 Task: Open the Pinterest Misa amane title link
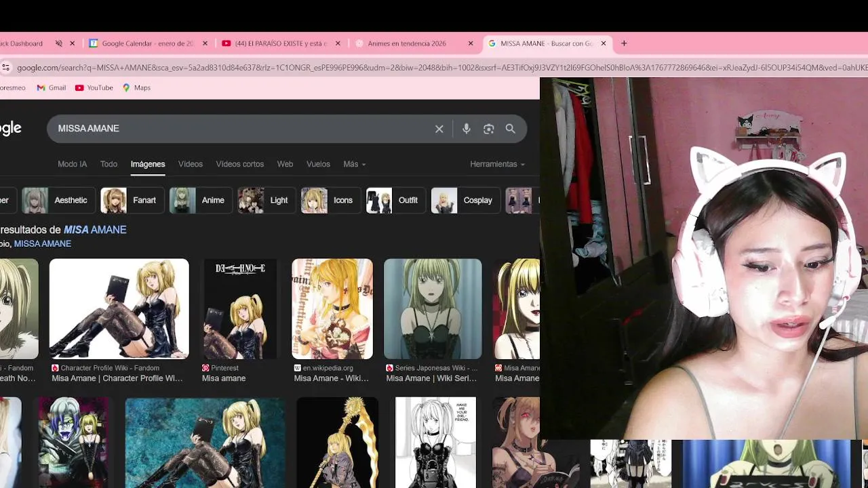click(x=224, y=378)
